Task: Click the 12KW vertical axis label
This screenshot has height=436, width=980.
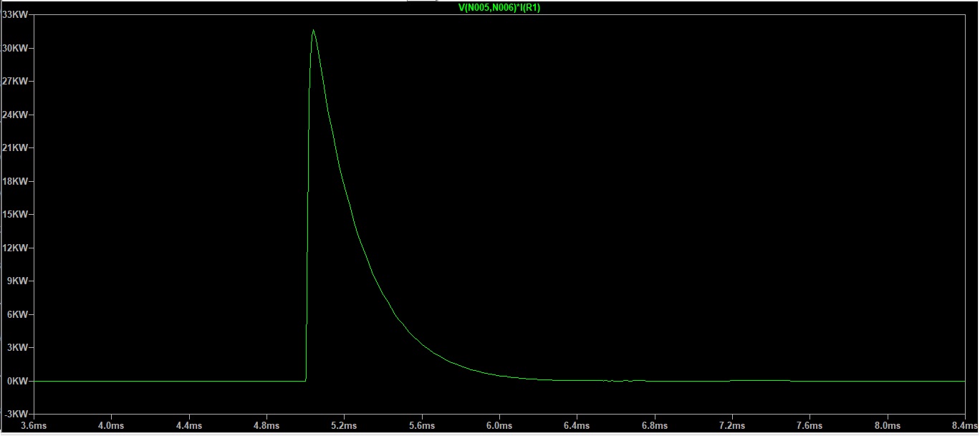Action: (15, 248)
